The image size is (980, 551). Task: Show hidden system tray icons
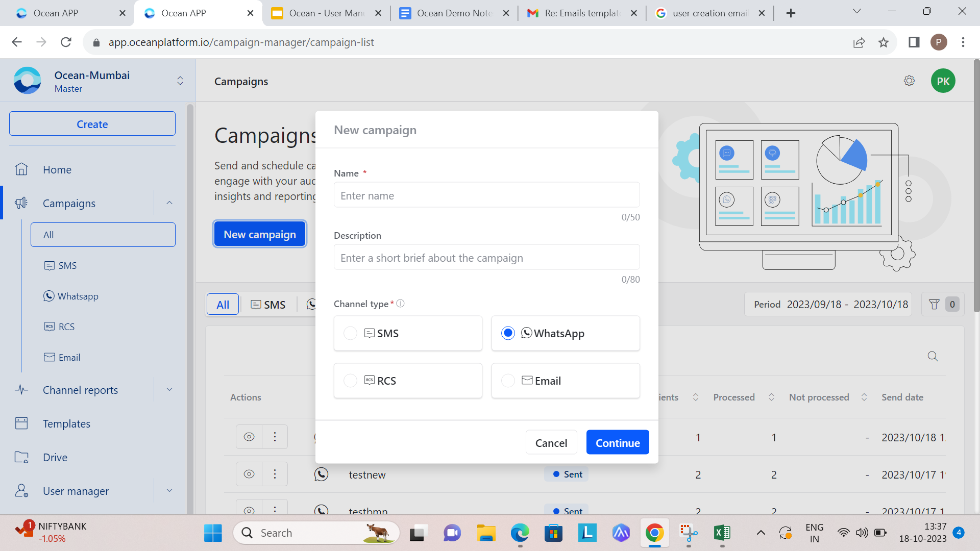[x=761, y=533]
